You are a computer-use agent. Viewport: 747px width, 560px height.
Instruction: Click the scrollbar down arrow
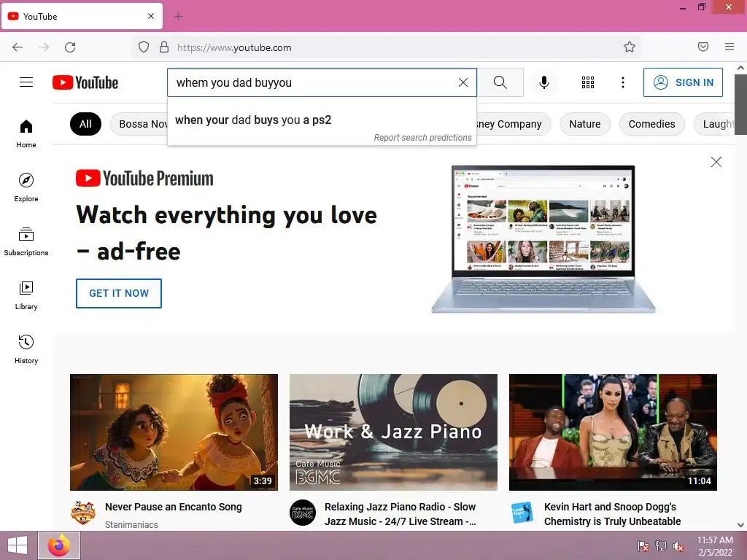741,525
